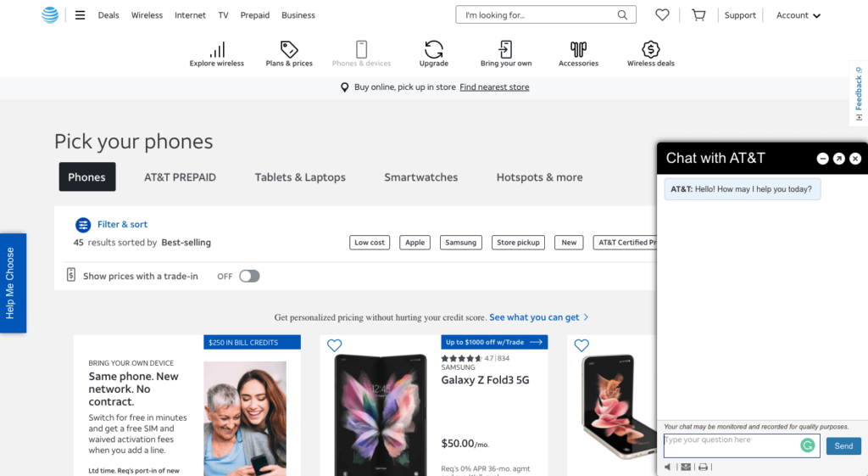Open the Deals menu

click(x=108, y=15)
